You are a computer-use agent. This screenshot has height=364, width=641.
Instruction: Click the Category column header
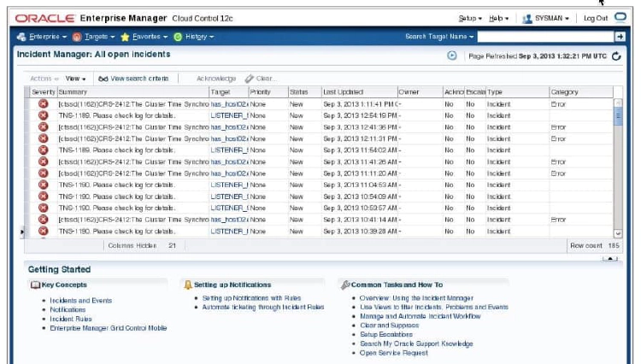581,92
